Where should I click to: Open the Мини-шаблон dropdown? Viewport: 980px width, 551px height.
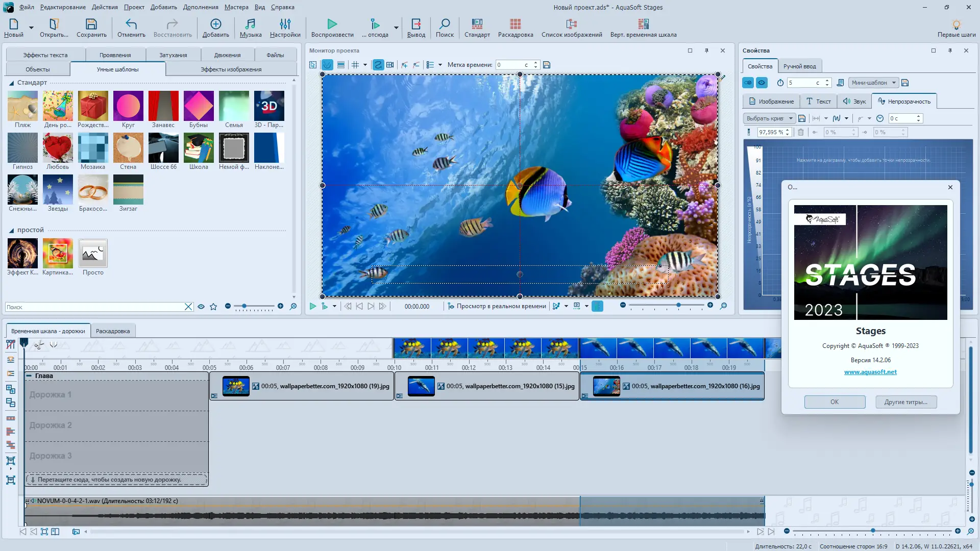point(873,82)
